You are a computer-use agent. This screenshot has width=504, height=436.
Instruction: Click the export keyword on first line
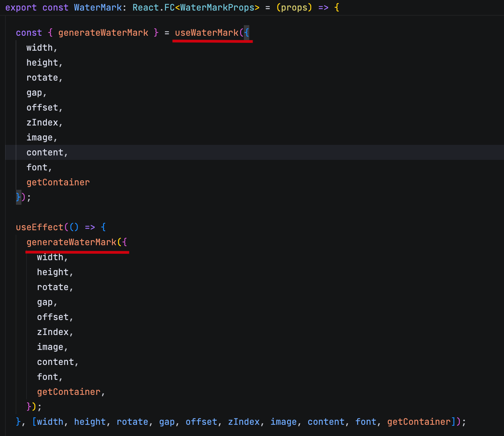pos(21,7)
